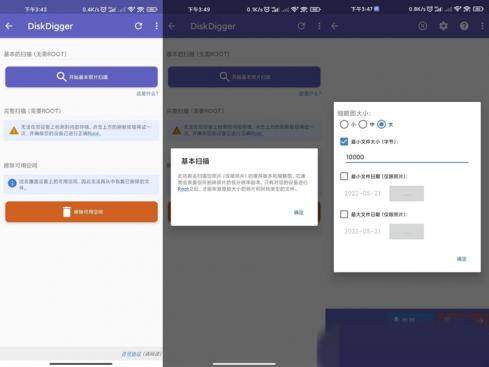Tap dimmed '这是什么?' link on middle screen
This screenshot has width=489, height=367.
point(310,94)
